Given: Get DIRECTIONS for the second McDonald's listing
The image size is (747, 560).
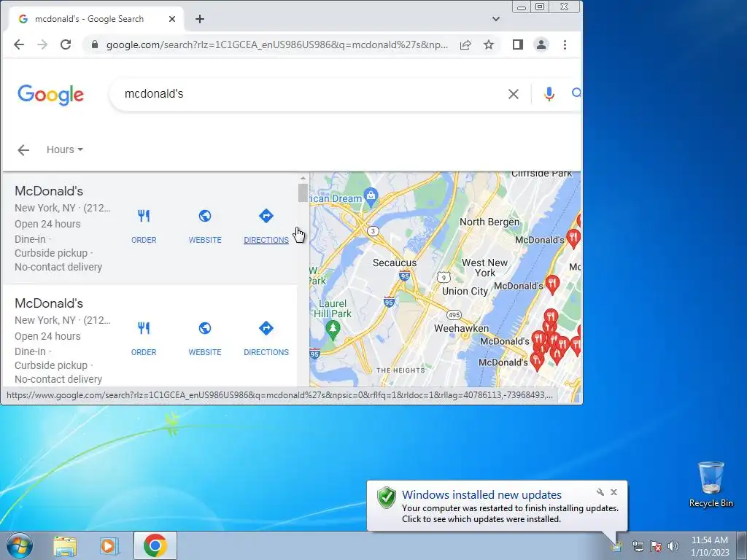Looking at the screenshot, I should pos(266,338).
